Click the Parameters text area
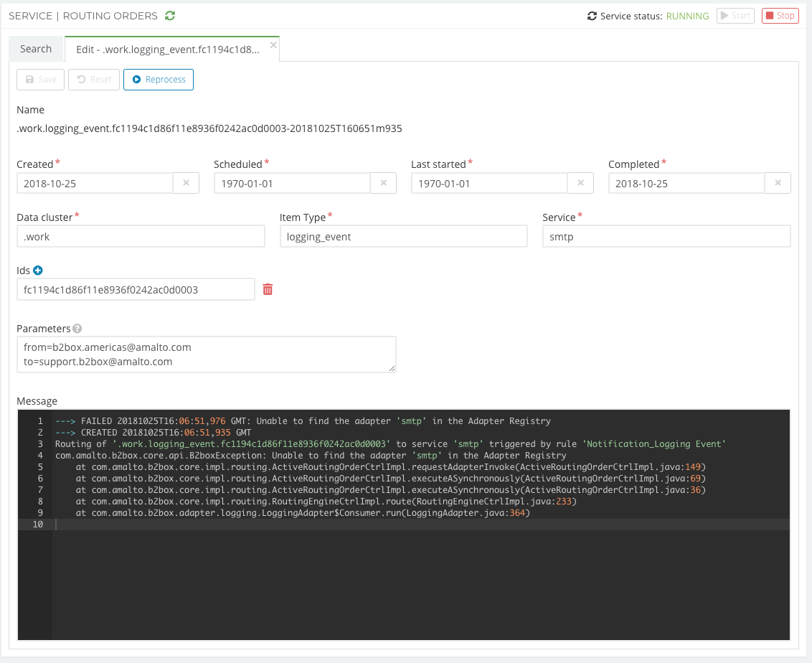 [x=206, y=354]
